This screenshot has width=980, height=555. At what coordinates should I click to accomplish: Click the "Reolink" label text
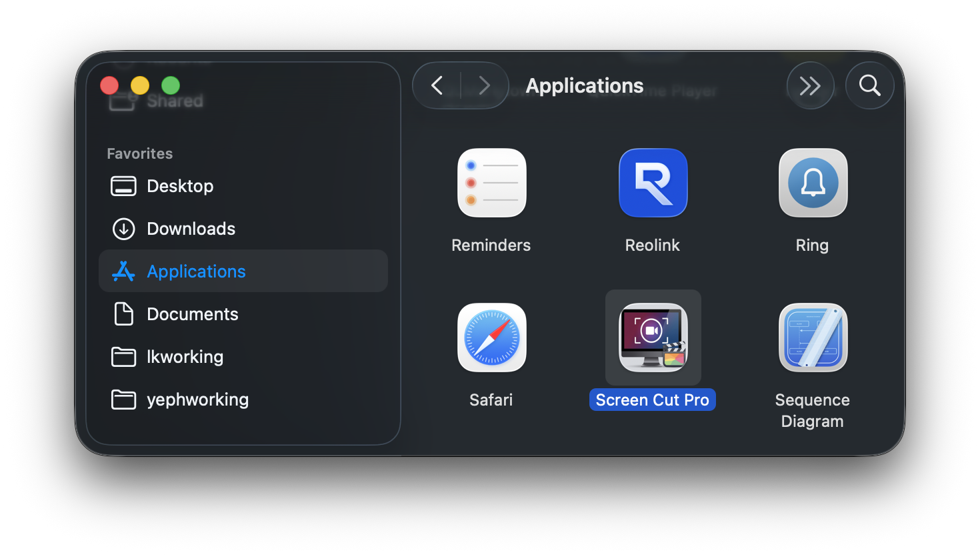tap(653, 245)
